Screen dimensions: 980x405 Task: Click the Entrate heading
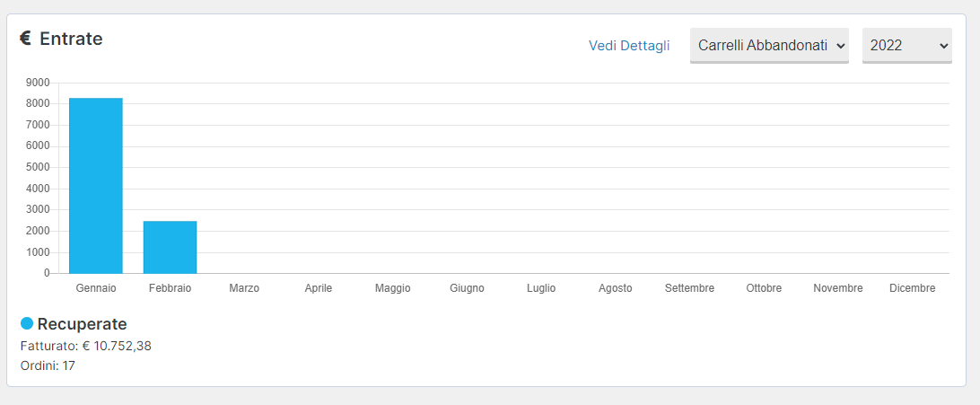(x=71, y=39)
